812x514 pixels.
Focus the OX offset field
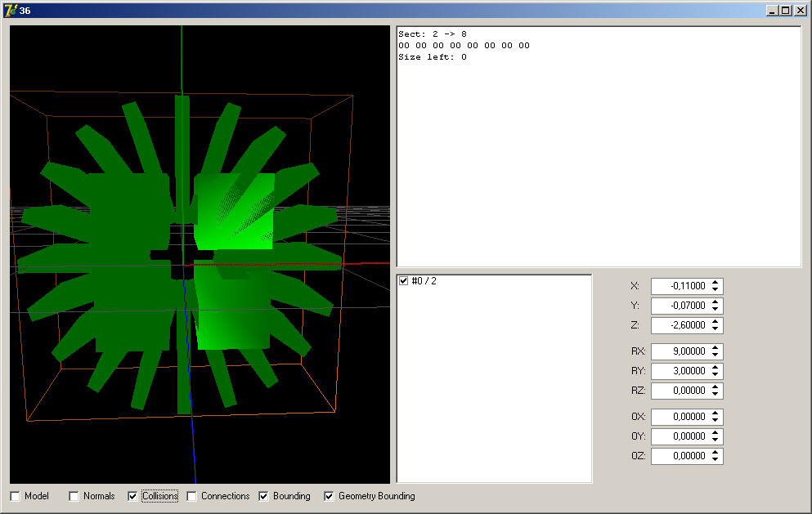(679, 417)
